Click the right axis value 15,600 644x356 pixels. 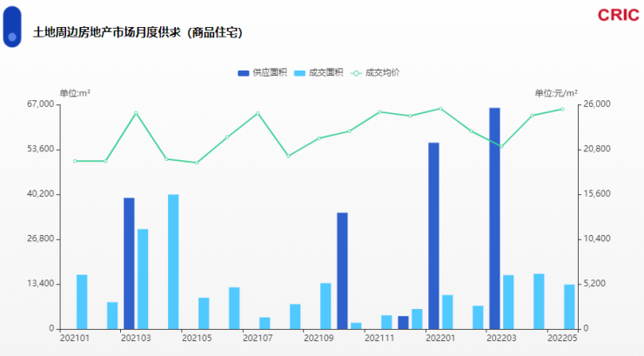(597, 194)
